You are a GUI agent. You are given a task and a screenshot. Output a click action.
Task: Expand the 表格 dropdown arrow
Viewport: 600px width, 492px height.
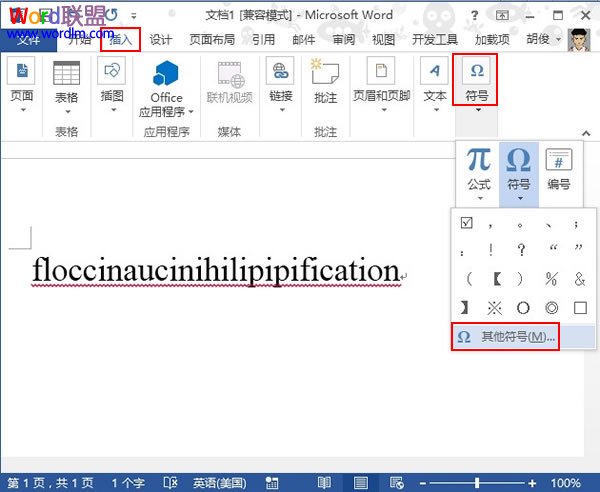pos(68,112)
